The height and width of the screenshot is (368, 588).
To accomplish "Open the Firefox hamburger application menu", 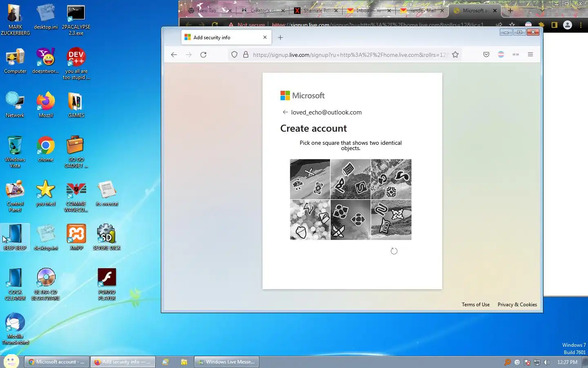I will (530, 54).
